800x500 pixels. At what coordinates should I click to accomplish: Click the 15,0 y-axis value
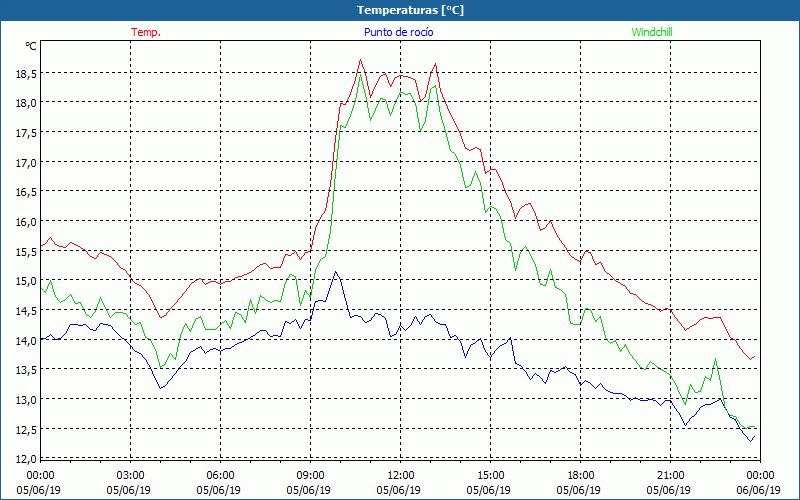click(x=26, y=281)
